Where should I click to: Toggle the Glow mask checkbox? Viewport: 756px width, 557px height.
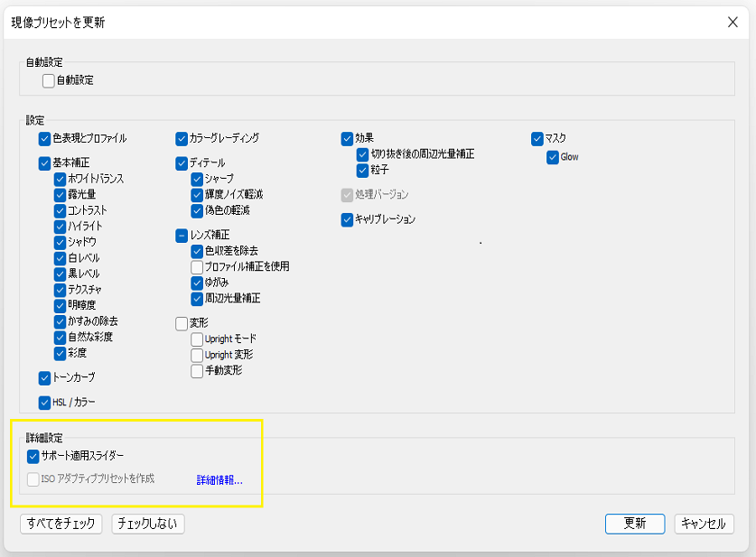[553, 158]
